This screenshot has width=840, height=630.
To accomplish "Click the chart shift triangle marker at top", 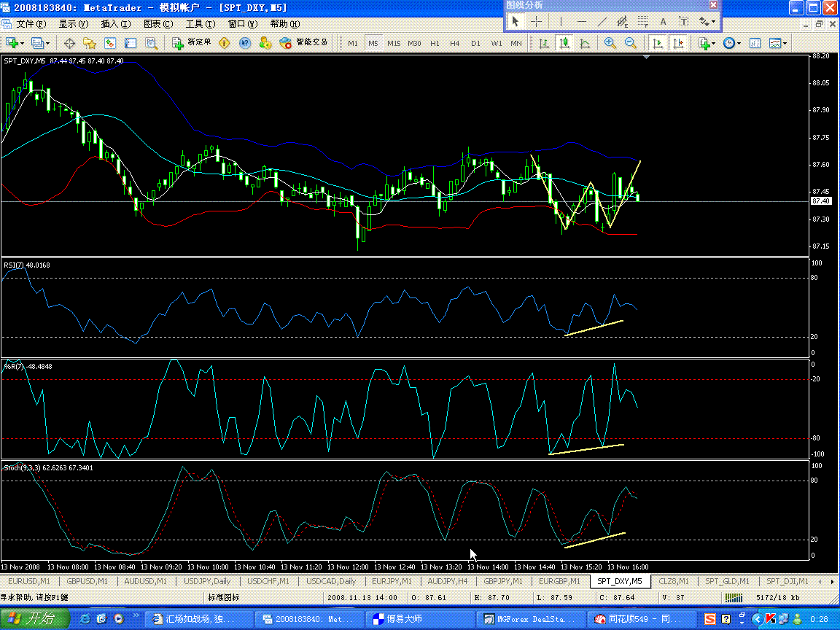I will pos(647,57).
